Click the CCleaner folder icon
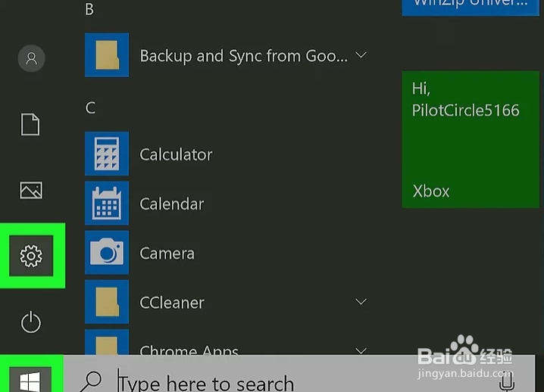The width and height of the screenshot is (544, 392). (x=107, y=302)
